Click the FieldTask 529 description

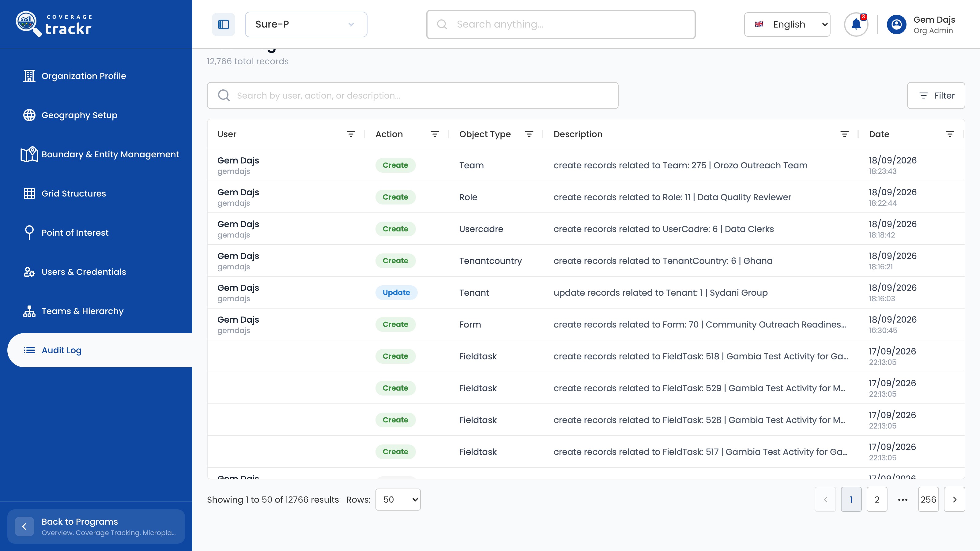(699, 388)
